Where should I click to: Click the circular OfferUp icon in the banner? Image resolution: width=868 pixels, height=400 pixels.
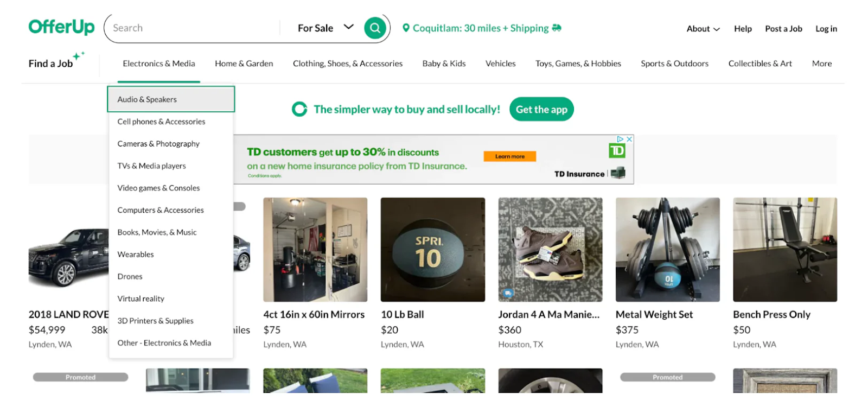click(x=299, y=109)
